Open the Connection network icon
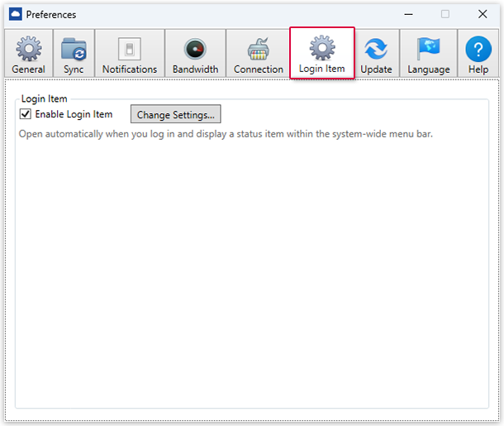Image resolution: width=504 pixels, height=426 pixels. [258, 49]
